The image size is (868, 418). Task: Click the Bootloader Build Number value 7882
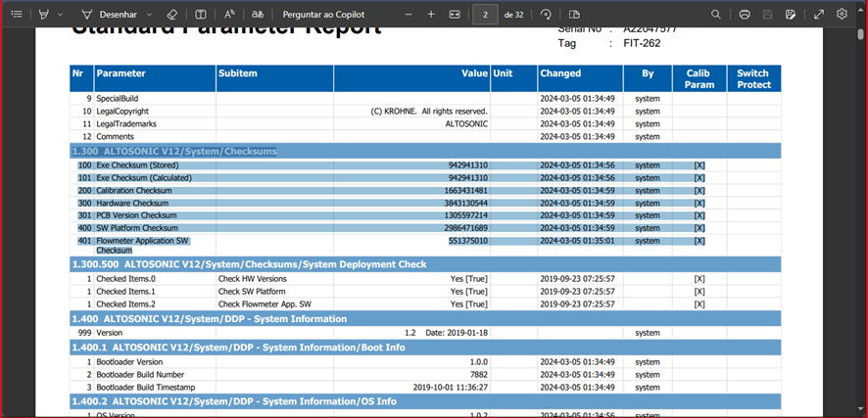479,375
